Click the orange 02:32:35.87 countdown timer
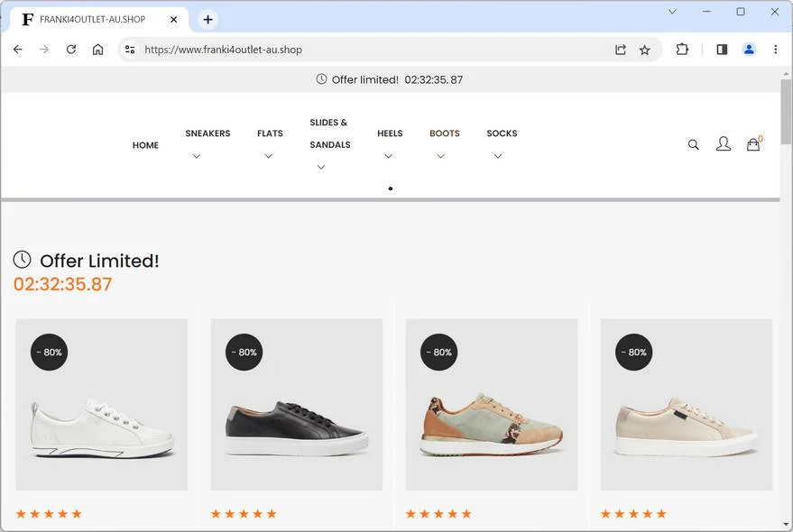This screenshot has height=532, width=793. 63,284
